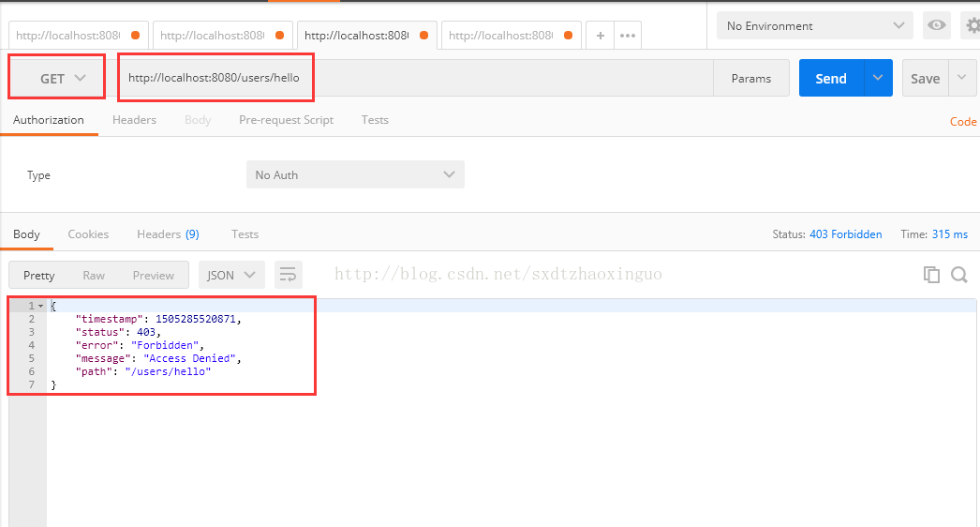Open the request Headers tab
Screen dimensions: 980x527
click(134, 119)
